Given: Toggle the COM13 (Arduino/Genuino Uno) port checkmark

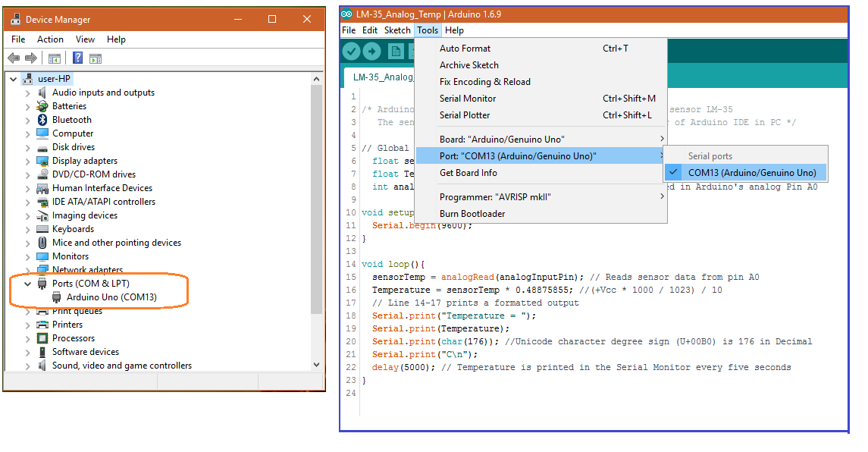Looking at the screenshot, I should click(x=673, y=172).
